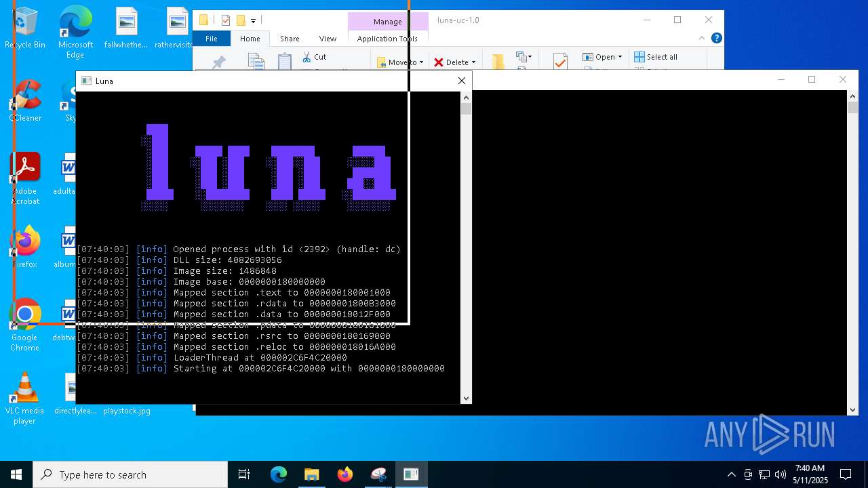The width and height of the screenshot is (868, 488).
Task: Open Firefox from the taskbar
Action: click(x=344, y=474)
